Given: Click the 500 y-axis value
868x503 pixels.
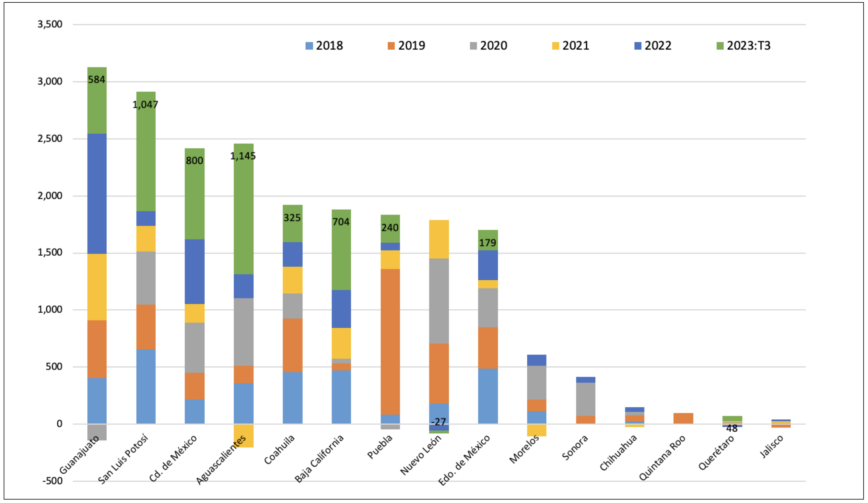Looking at the screenshot, I should point(54,367).
